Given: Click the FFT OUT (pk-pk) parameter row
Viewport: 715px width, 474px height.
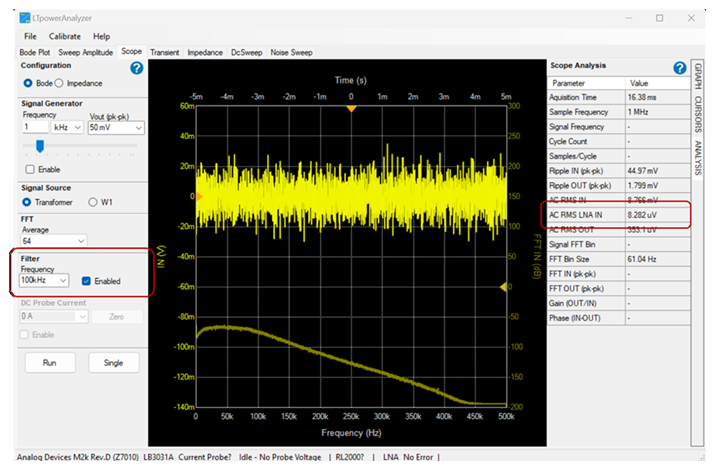Looking at the screenshot, I should pos(619,288).
